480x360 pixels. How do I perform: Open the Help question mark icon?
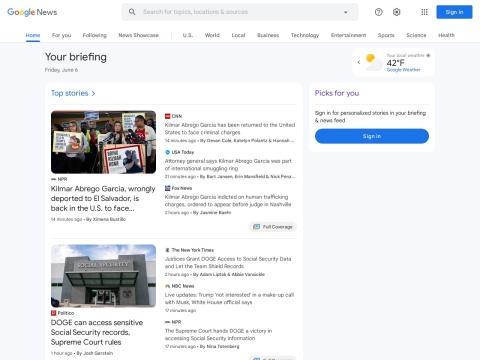coord(378,12)
